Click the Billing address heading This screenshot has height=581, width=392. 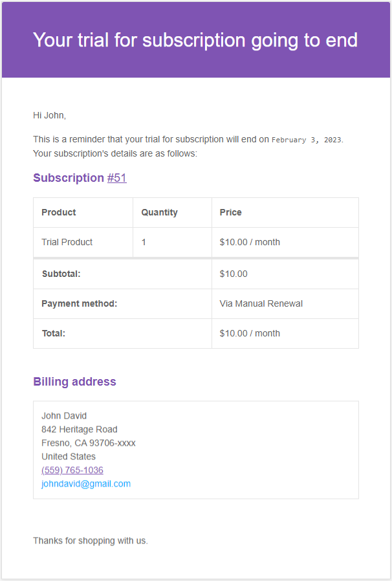click(74, 382)
